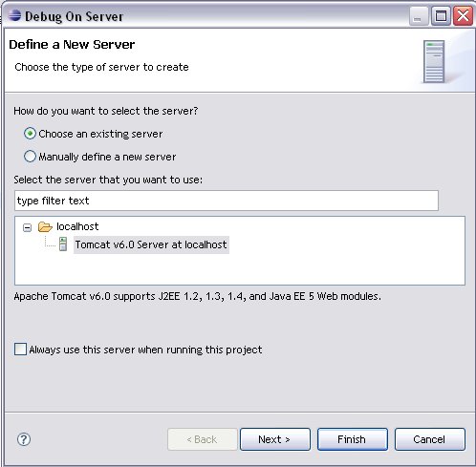Click the server tower banner image

click(434, 61)
